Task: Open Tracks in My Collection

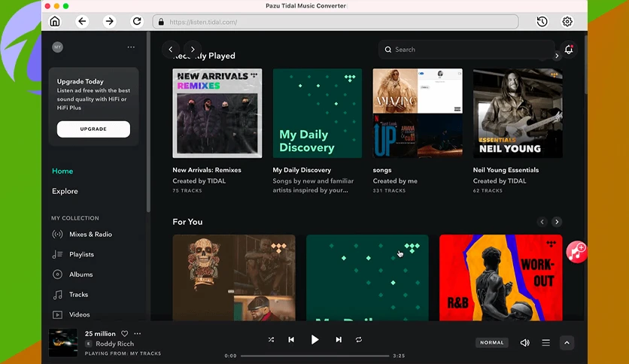Action: coord(70,294)
